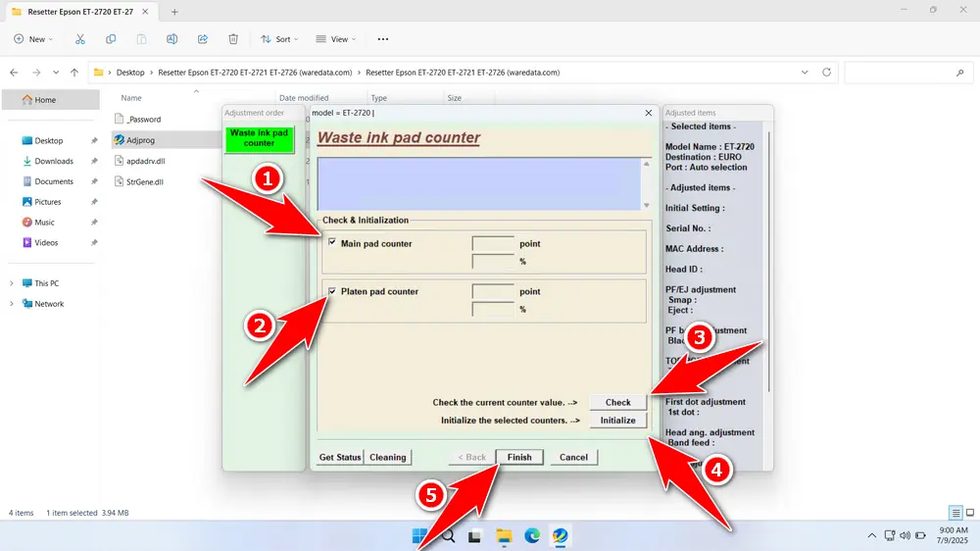Close the Waste ink pad counter dialog

click(x=648, y=113)
